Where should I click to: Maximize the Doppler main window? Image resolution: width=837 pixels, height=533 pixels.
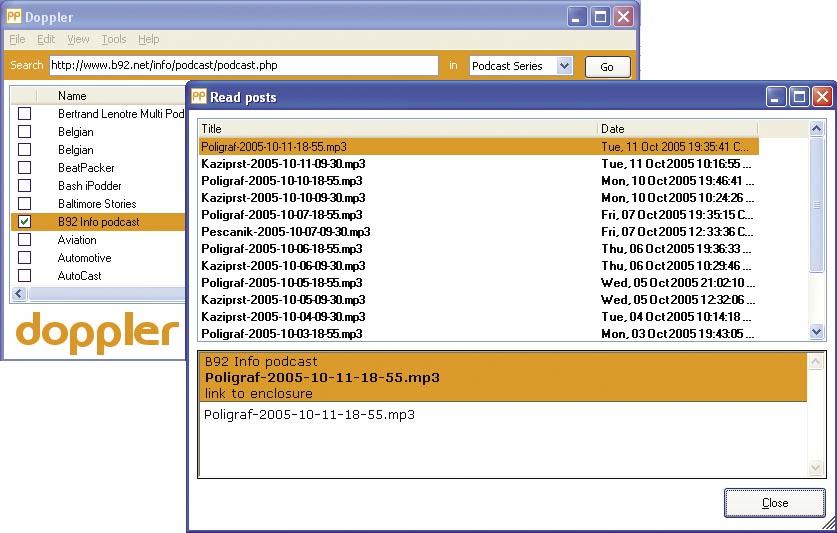pyautogui.click(x=600, y=17)
